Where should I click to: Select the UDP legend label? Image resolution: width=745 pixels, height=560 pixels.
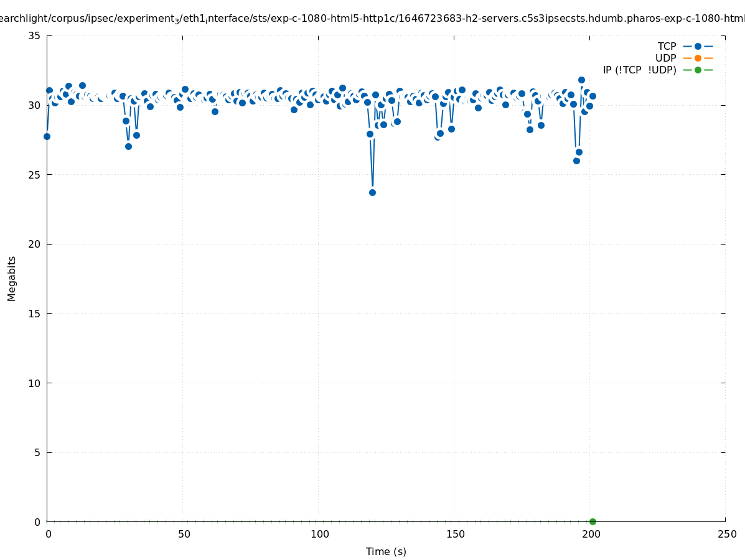(665, 58)
